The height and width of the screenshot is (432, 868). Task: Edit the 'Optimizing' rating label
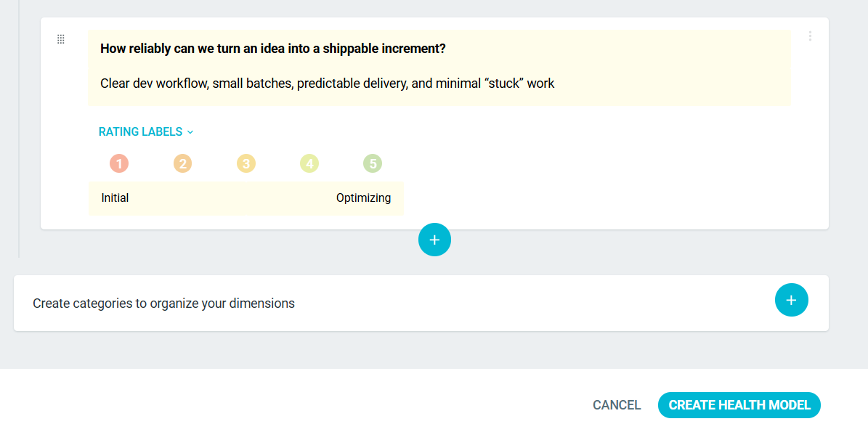[x=363, y=198]
